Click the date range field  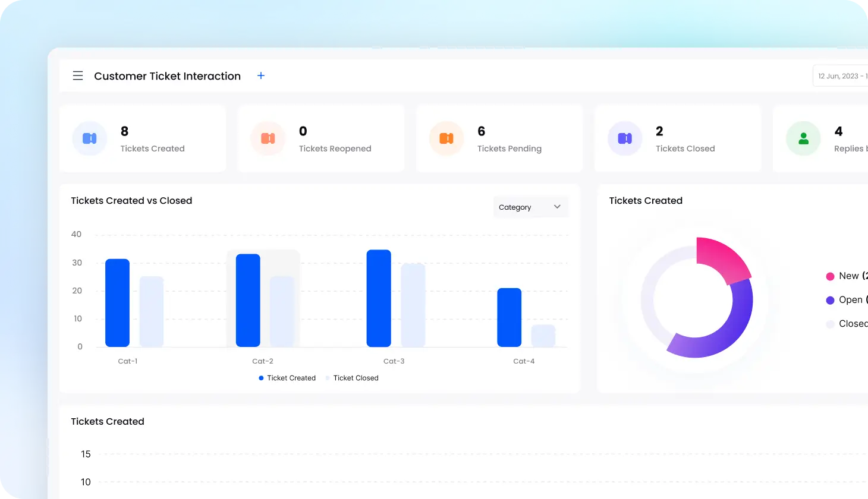(841, 76)
